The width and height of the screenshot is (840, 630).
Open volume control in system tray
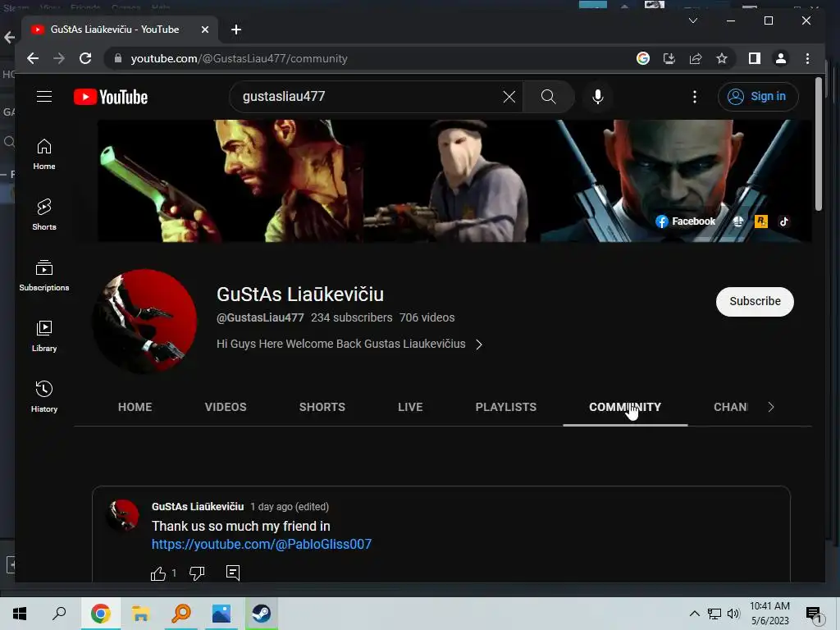pos(733,614)
